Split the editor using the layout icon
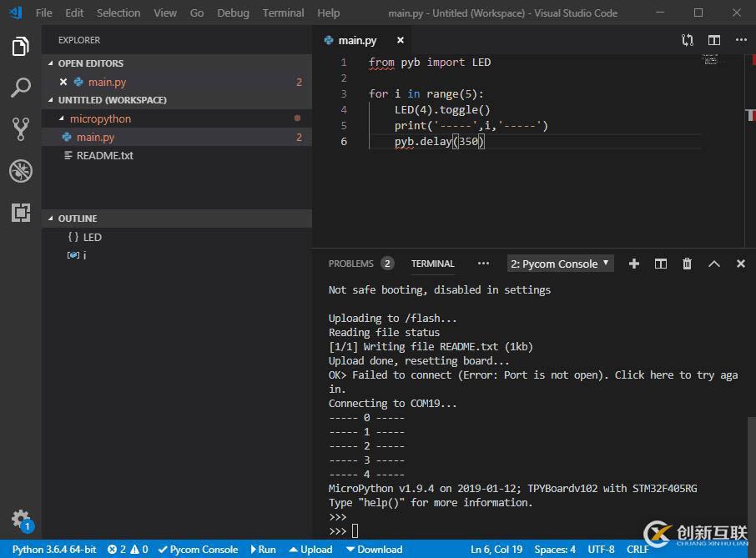756x558 pixels. point(713,39)
